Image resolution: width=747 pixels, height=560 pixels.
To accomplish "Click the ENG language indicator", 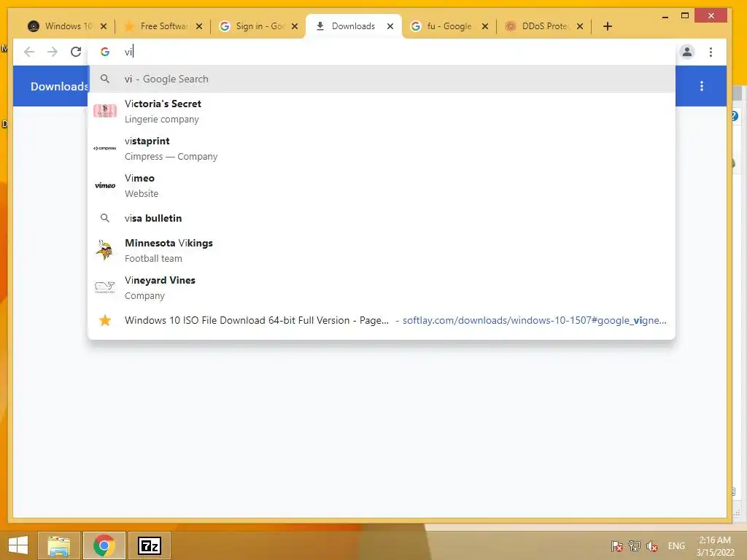I will pyautogui.click(x=676, y=546).
